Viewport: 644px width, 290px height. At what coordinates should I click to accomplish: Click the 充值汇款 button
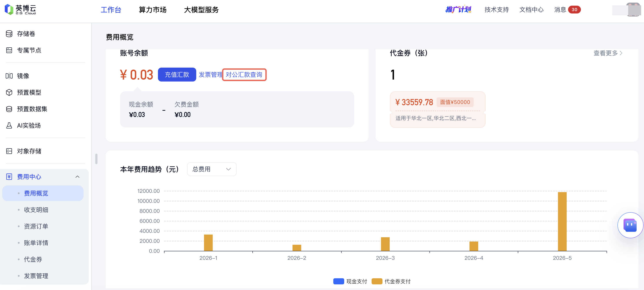point(177,74)
